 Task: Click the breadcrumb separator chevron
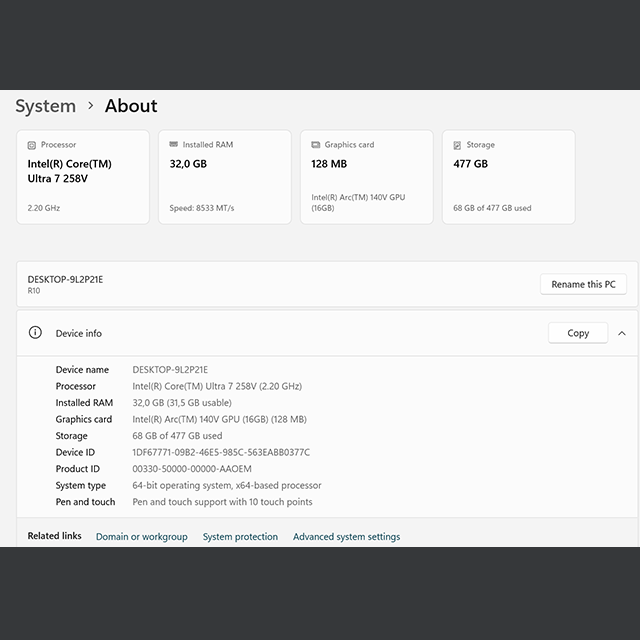[91, 106]
